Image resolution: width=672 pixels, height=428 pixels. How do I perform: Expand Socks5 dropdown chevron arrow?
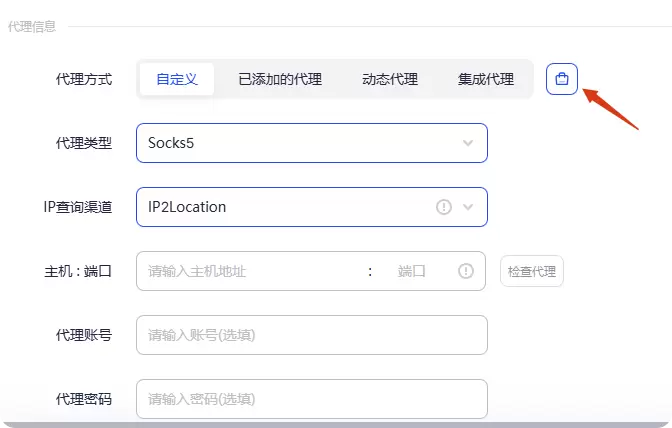click(468, 143)
